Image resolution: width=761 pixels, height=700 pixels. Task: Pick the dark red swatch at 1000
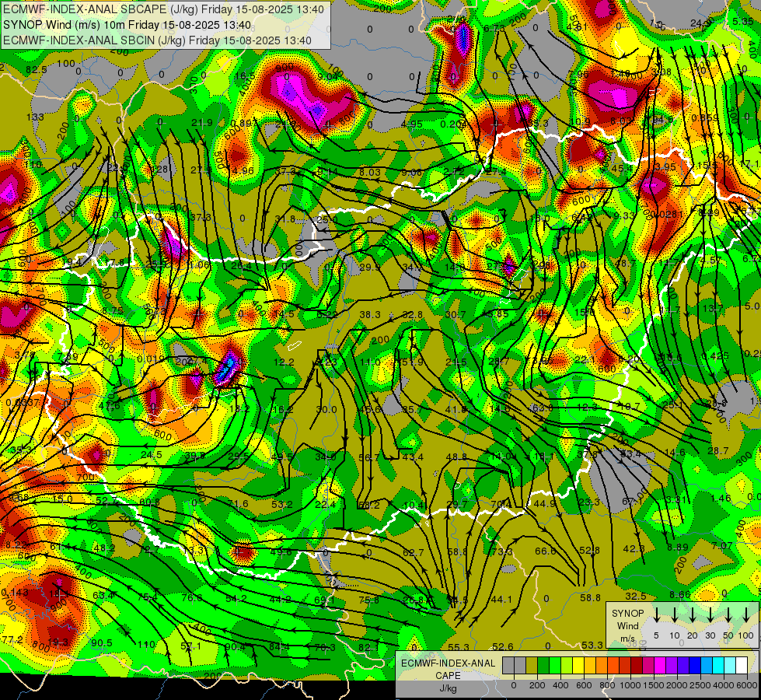tap(637, 666)
